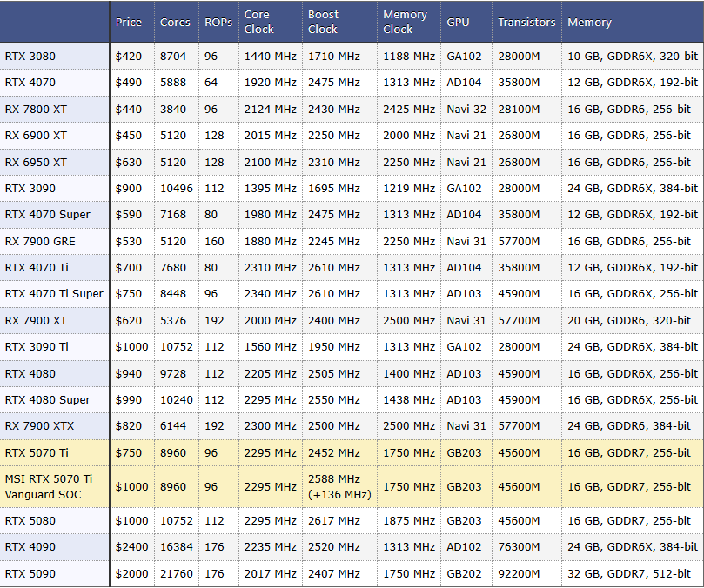The height and width of the screenshot is (588, 704).
Task: Select the '2017 MHz' core clock of RTX 5090
Action: (271, 573)
